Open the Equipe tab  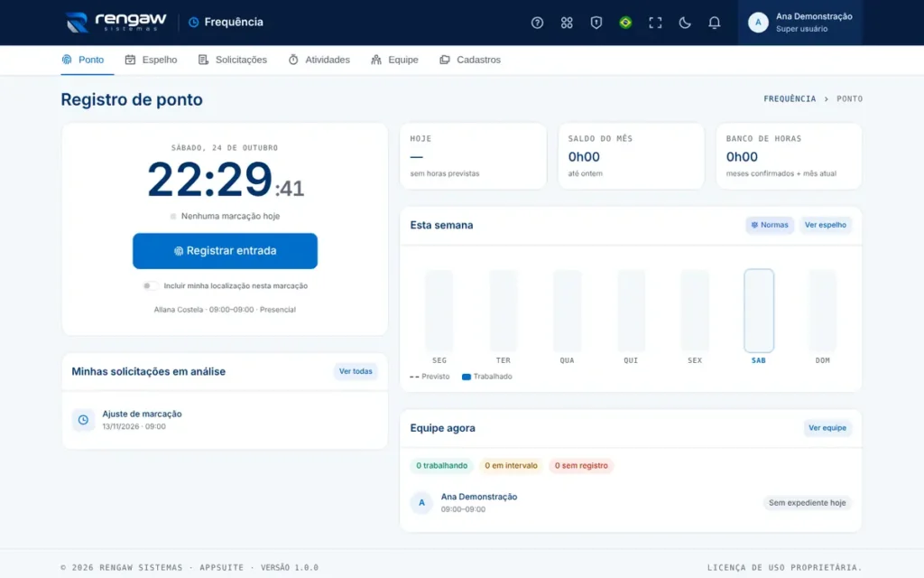coord(394,60)
